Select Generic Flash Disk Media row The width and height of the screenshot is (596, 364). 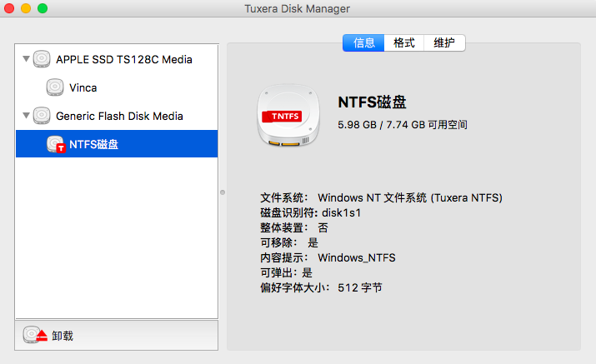pyautogui.click(x=117, y=116)
